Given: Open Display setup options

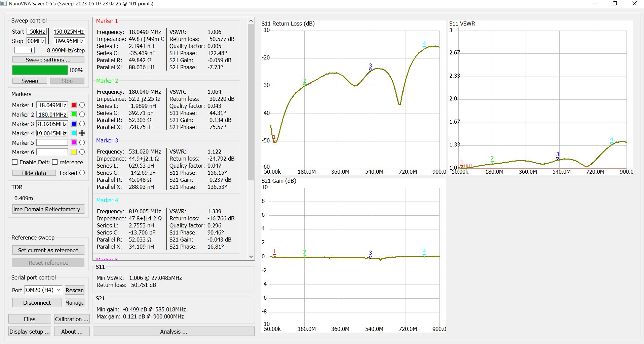Looking at the screenshot, I should coord(30,332).
